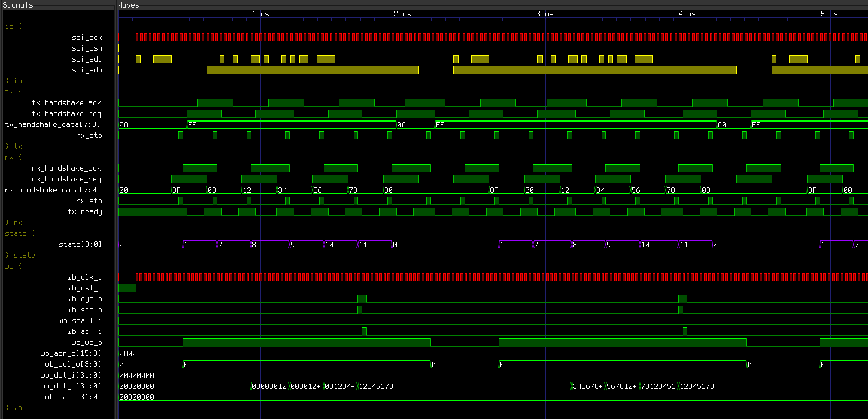
Task: Select the wb_clk_i signal
Action: tap(84, 277)
